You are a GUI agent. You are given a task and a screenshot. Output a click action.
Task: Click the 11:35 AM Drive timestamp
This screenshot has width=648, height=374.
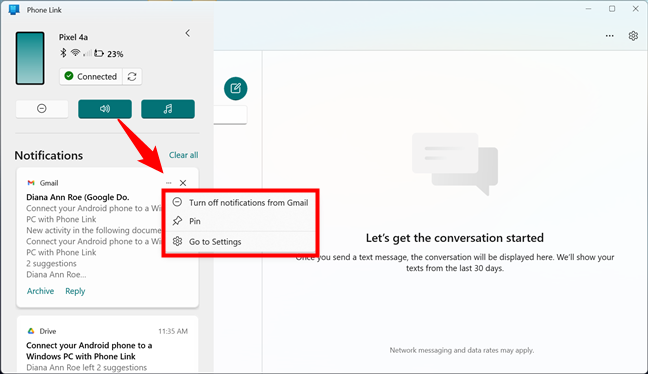pyautogui.click(x=173, y=331)
